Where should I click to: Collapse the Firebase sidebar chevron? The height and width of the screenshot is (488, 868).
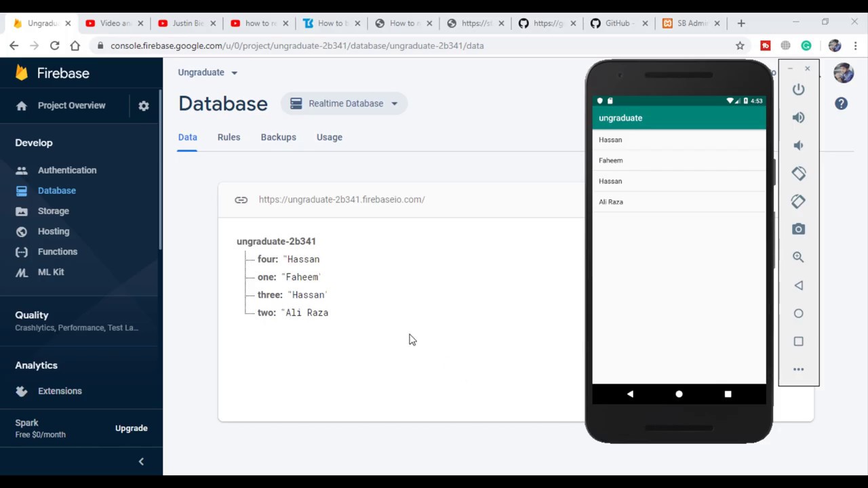(x=141, y=462)
